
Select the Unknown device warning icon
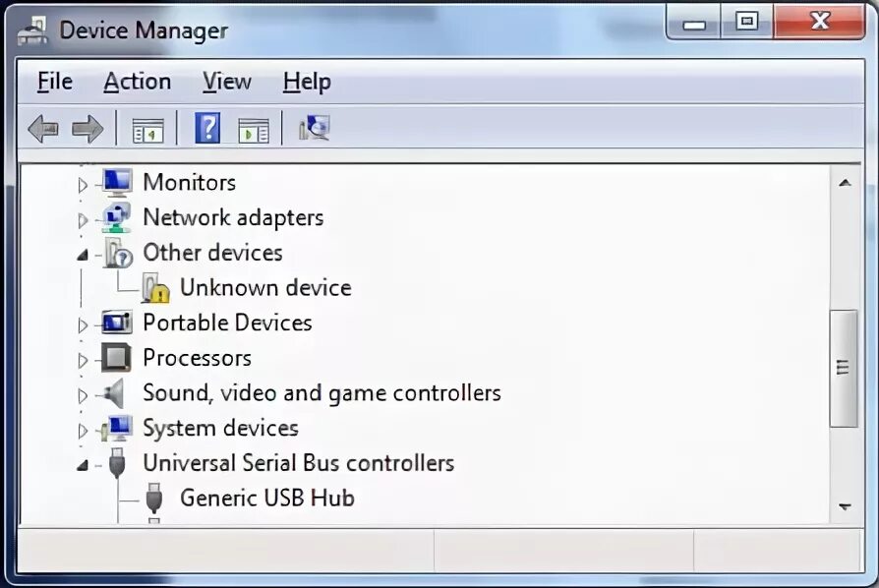click(x=155, y=288)
